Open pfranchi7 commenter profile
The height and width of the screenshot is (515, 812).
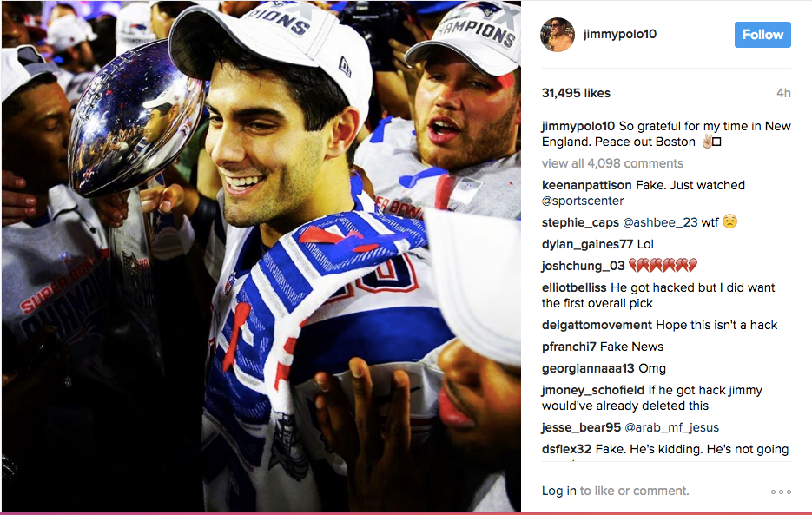pos(569,347)
